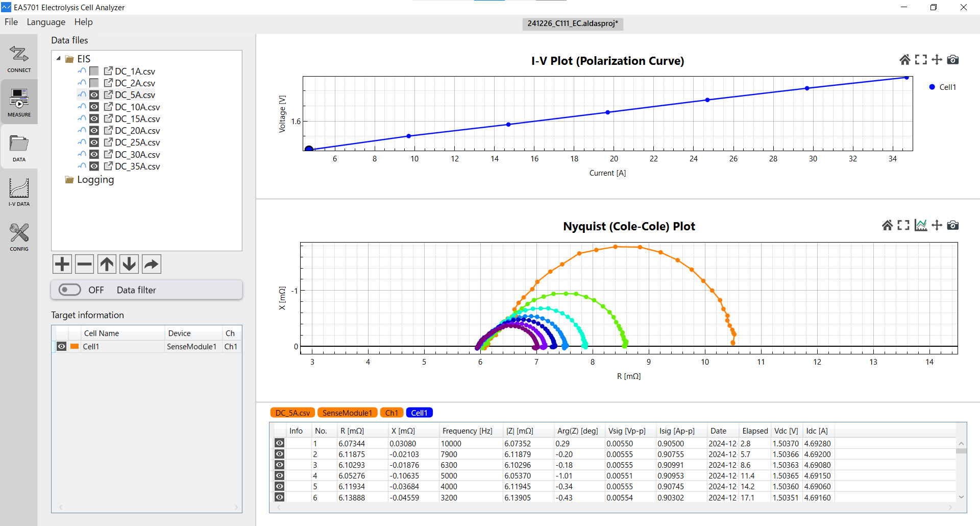The image size is (980, 526).
Task: Click the camera icon on I-V Plot
Action: 952,60
